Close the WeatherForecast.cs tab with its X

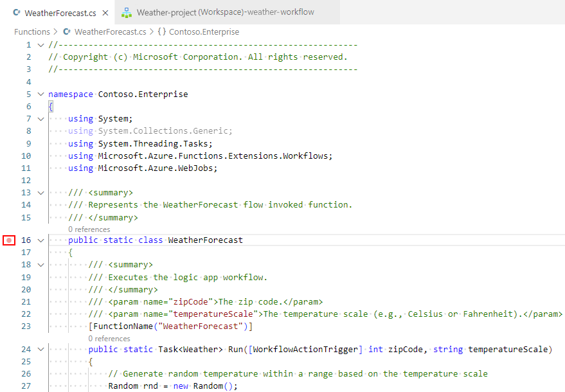(105, 12)
